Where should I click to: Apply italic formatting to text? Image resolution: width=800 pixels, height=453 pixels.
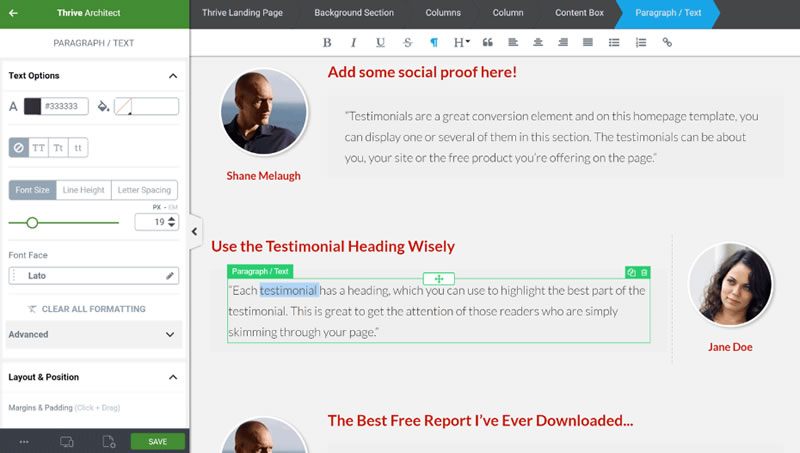[x=353, y=42]
